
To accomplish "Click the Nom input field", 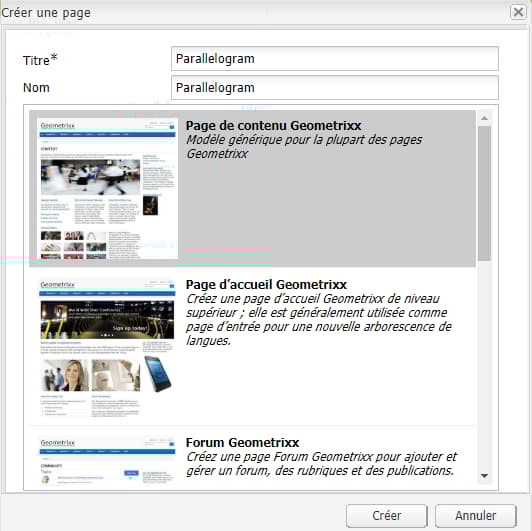I will coord(335,88).
